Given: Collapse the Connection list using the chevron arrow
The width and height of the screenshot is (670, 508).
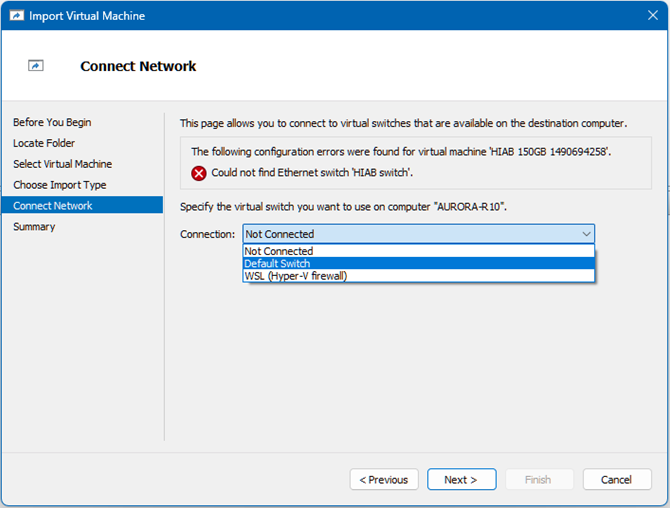Looking at the screenshot, I should 585,234.
